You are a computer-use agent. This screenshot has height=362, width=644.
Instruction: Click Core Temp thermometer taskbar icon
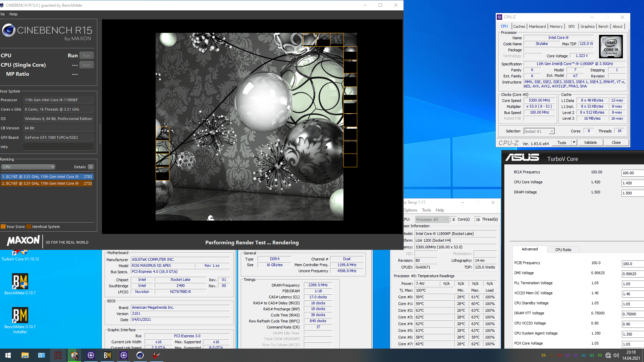point(74,355)
